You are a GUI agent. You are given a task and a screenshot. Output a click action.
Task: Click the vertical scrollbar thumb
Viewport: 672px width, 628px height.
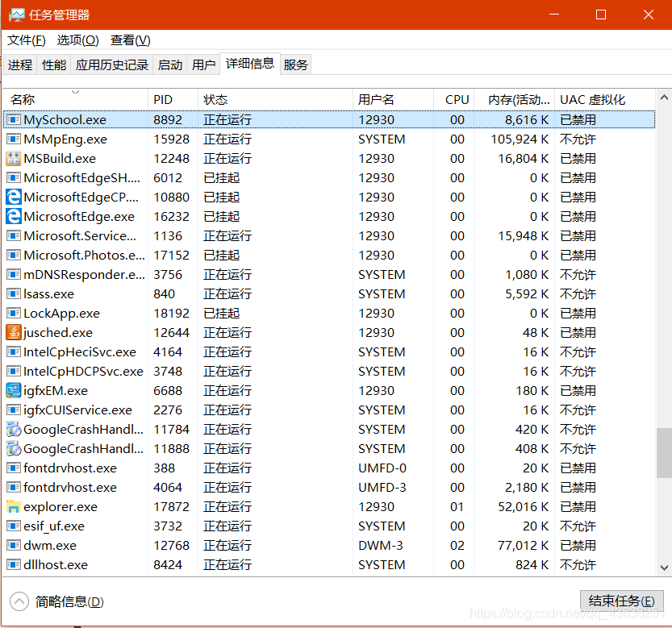(x=664, y=453)
